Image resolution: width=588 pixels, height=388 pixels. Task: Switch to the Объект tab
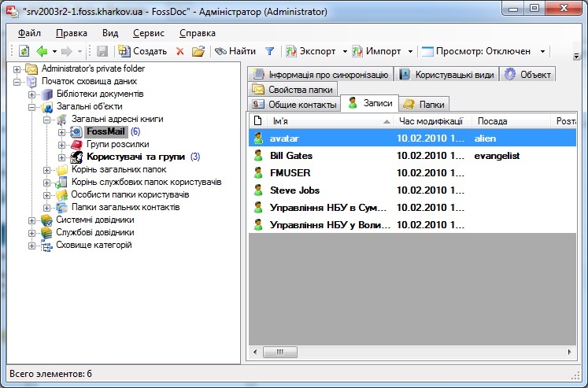coord(527,74)
